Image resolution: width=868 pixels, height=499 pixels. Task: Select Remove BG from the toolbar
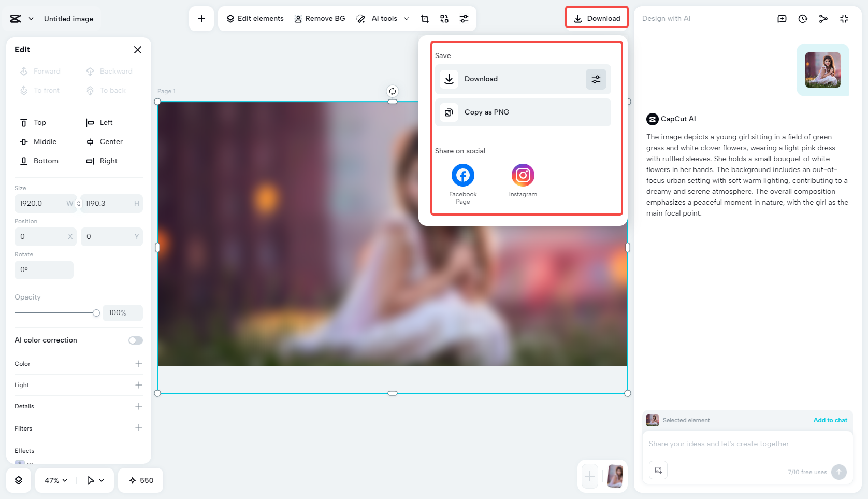(320, 18)
